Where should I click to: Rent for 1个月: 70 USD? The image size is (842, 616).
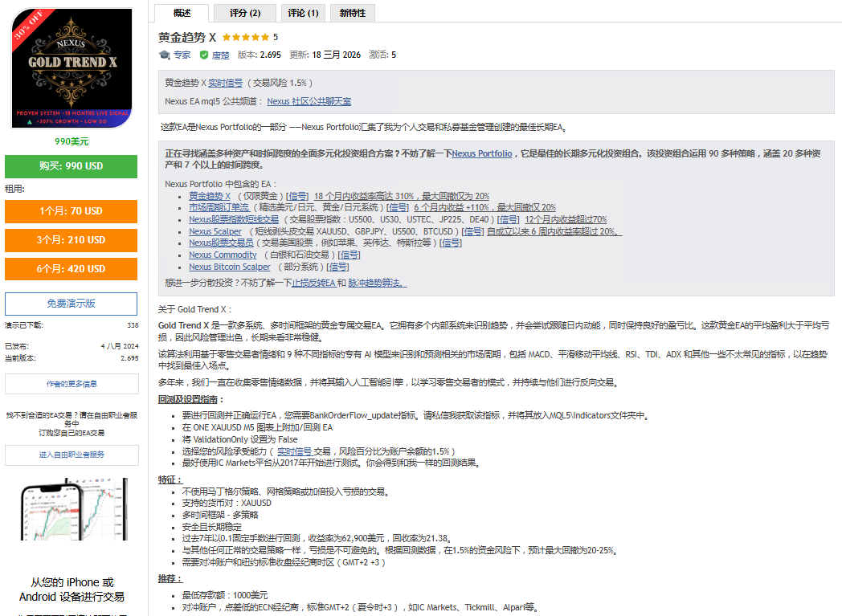[71, 211]
